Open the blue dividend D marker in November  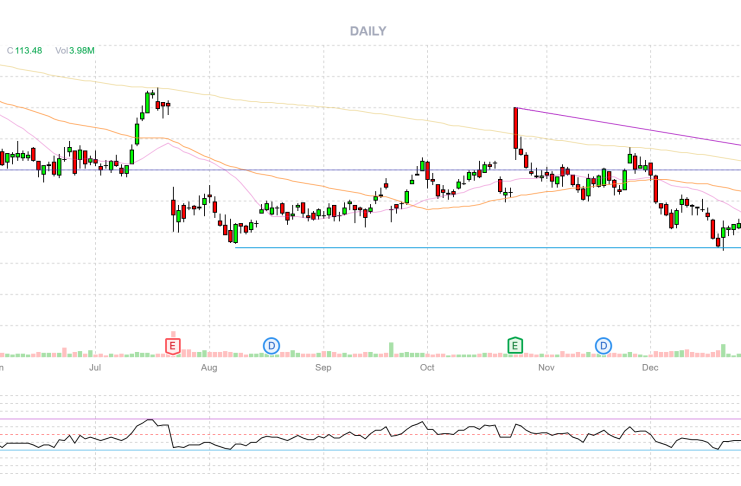603,345
